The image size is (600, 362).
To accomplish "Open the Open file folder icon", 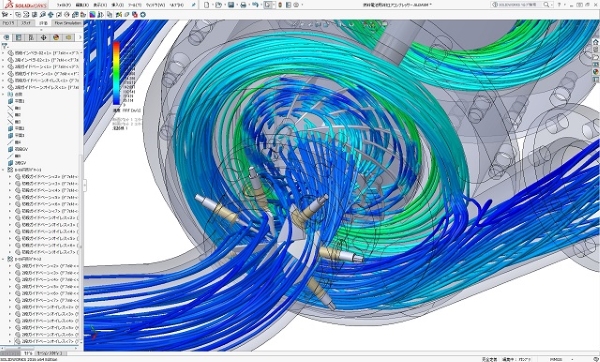I will click(x=218, y=5).
